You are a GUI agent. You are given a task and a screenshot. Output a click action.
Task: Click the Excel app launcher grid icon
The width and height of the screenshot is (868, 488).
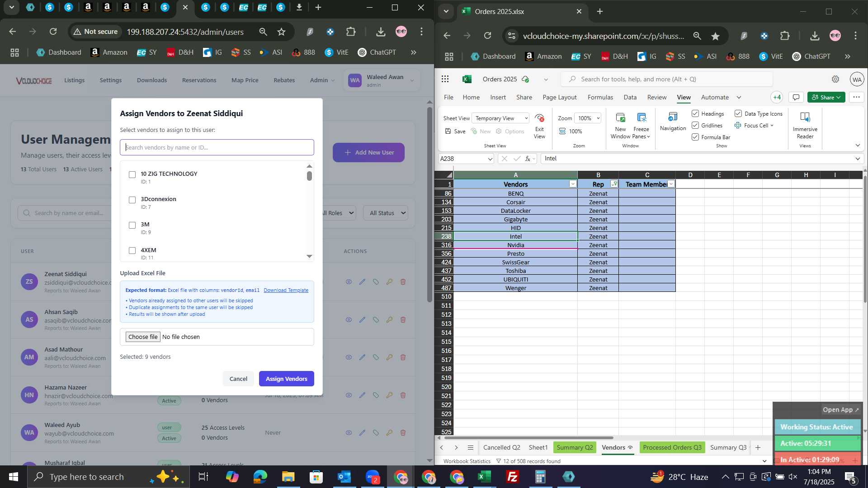[445, 79]
